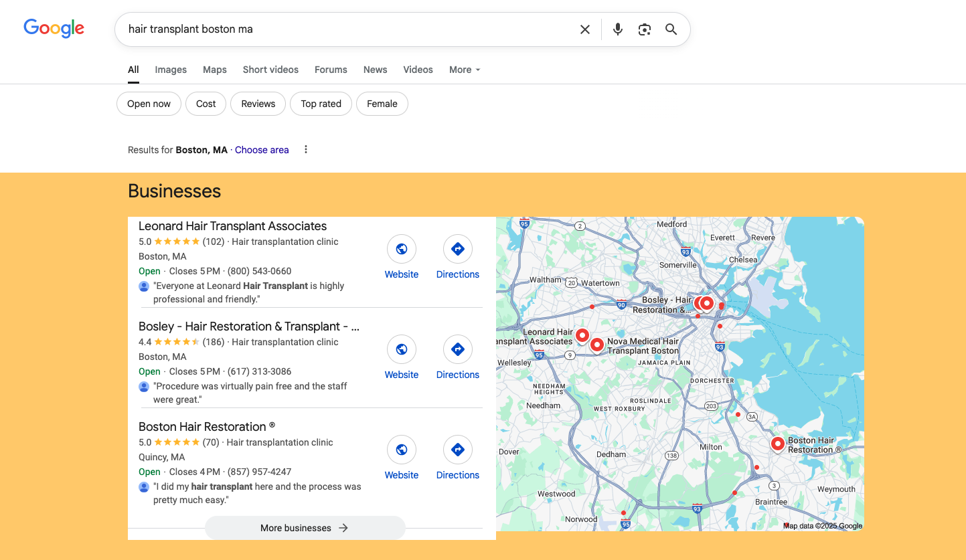This screenshot has width=966, height=560.
Task: Clear the search box with X icon
Action: [585, 29]
